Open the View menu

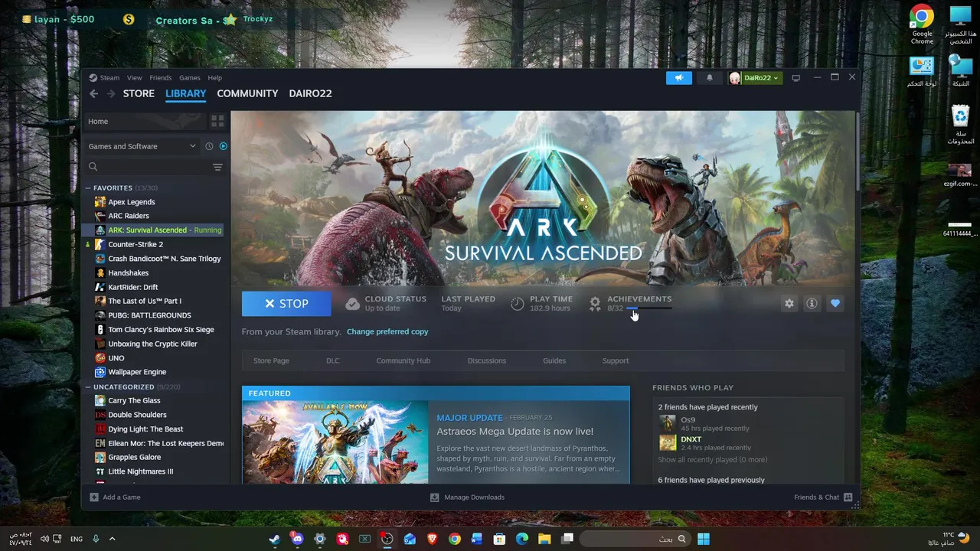[134, 78]
